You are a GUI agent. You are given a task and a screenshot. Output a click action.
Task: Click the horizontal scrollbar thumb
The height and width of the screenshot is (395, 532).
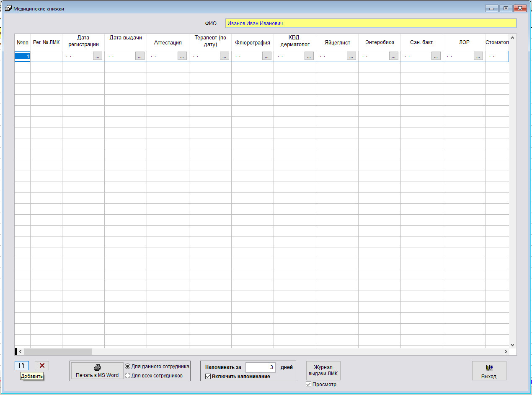click(58, 351)
